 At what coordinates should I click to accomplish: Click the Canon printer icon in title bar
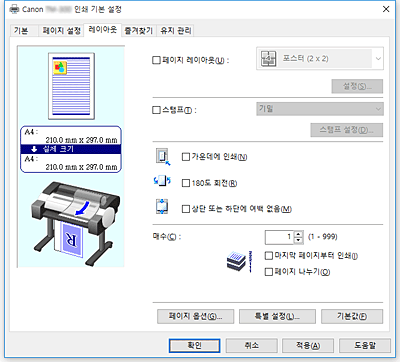coord(14,9)
